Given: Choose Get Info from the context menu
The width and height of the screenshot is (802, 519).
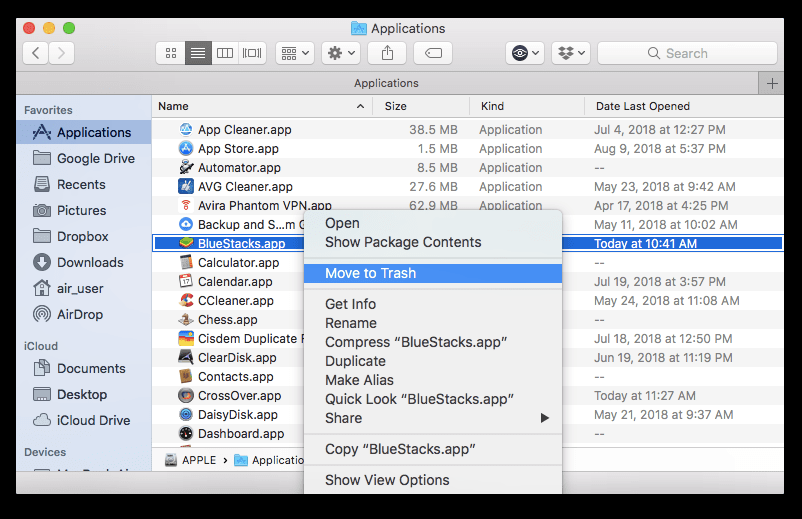Looking at the screenshot, I should (x=433, y=304).
